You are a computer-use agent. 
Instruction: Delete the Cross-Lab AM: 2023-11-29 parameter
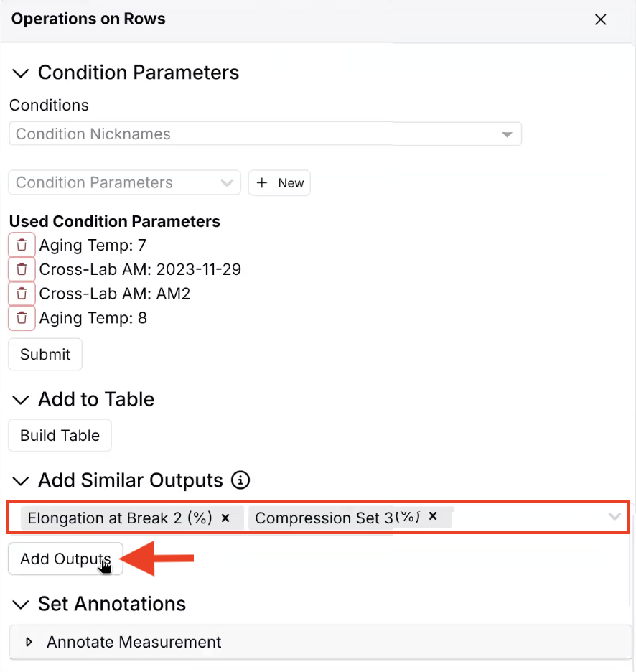(22, 269)
